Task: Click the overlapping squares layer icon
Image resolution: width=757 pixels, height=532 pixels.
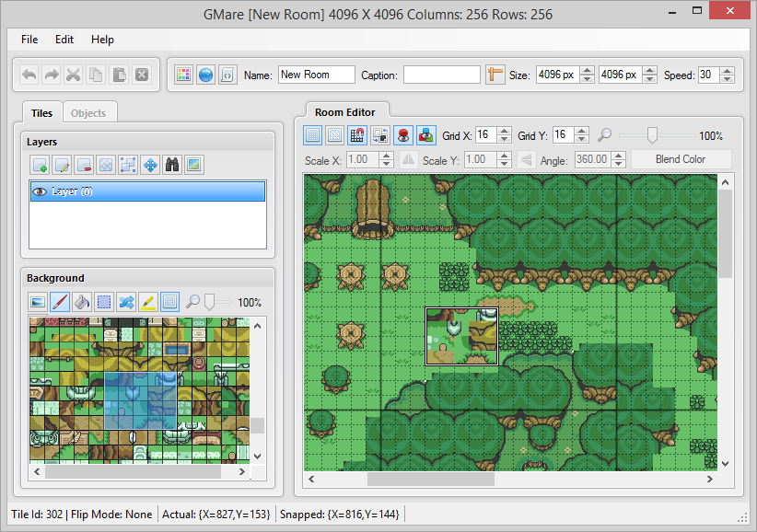Action: 128,165
